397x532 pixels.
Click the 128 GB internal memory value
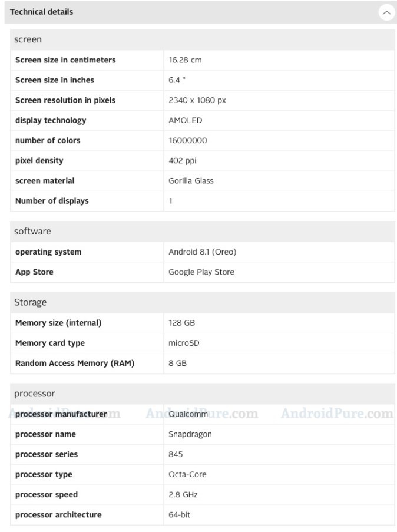[181, 323]
